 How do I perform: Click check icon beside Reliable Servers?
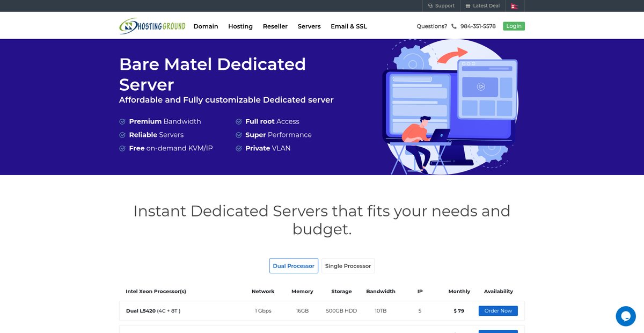122,135
